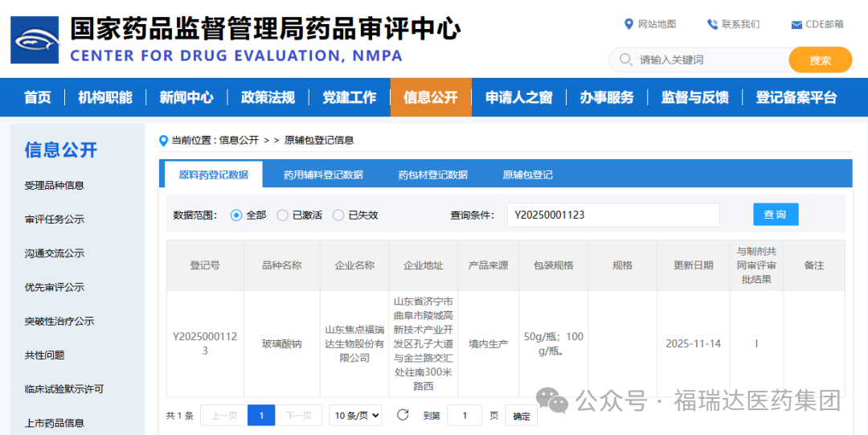Open 临床试验默示许可 in sidebar
868x435 pixels.
tap(64, 389)
